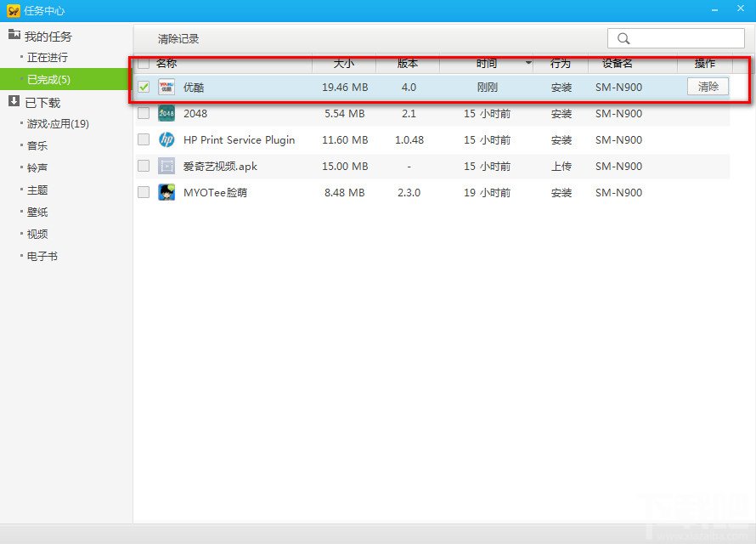Click the 操作 column header

click(x=705, y=63)
